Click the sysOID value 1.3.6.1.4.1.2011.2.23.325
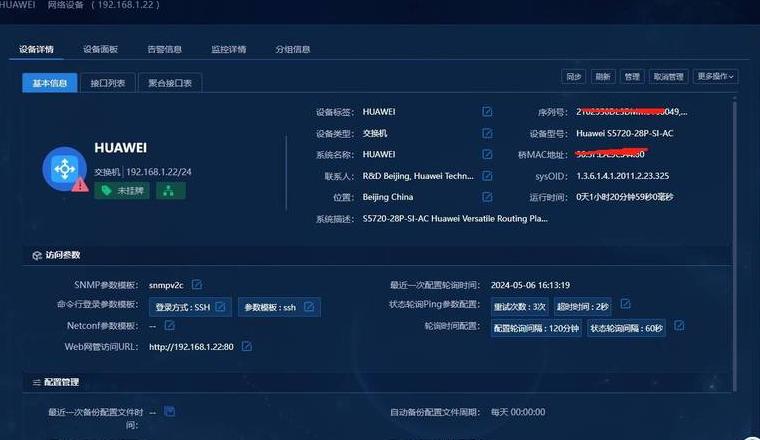The image size is (760, 440). 622,176
